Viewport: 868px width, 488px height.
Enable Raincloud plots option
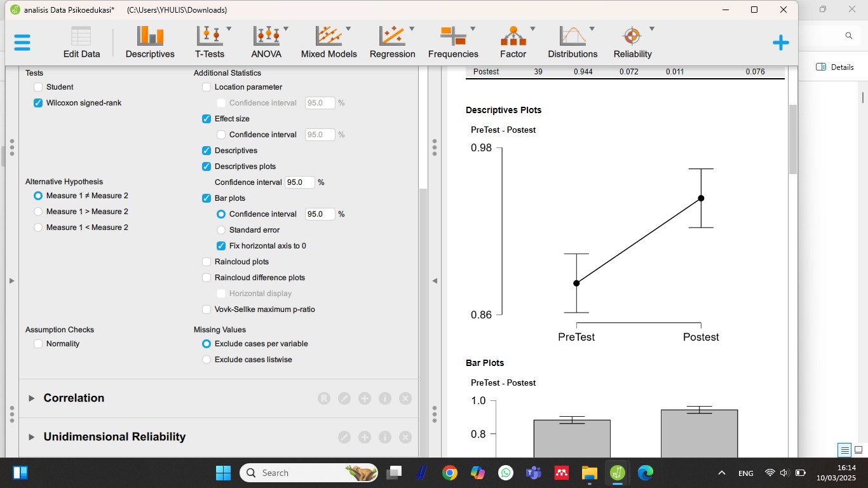[x=207, y=262]
